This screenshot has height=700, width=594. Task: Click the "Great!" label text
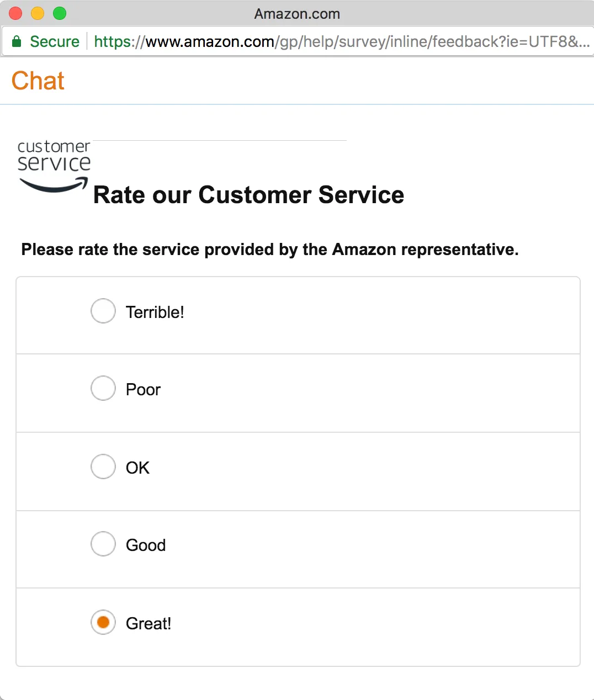pos(148,624)
